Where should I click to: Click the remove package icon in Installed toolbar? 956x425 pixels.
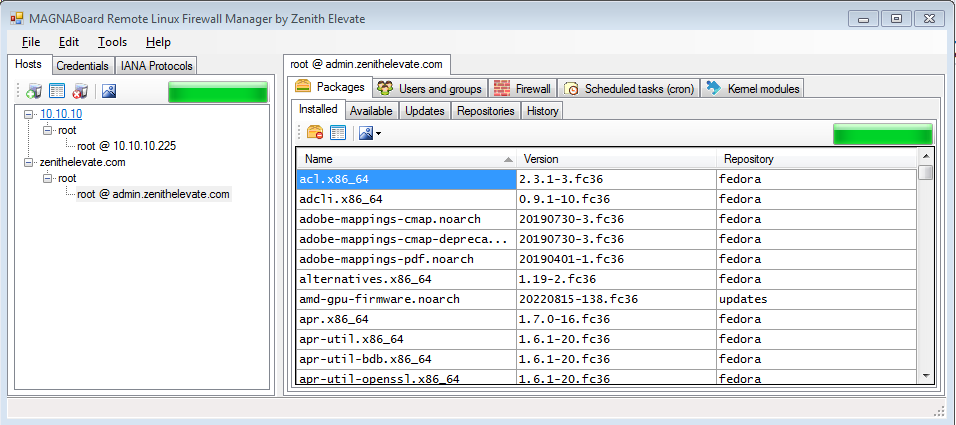pyautogui.click(x=315, y=132)
